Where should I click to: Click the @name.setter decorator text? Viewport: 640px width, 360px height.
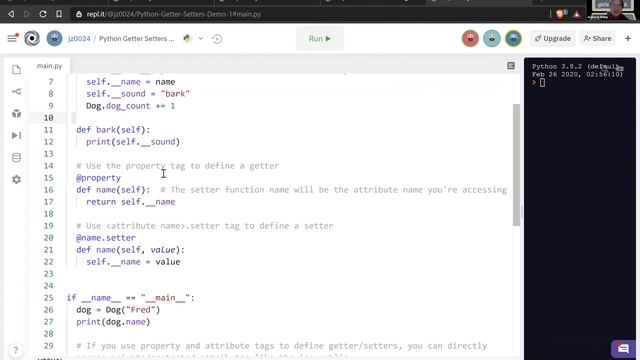pyautogui.click(x=106, y=238)
